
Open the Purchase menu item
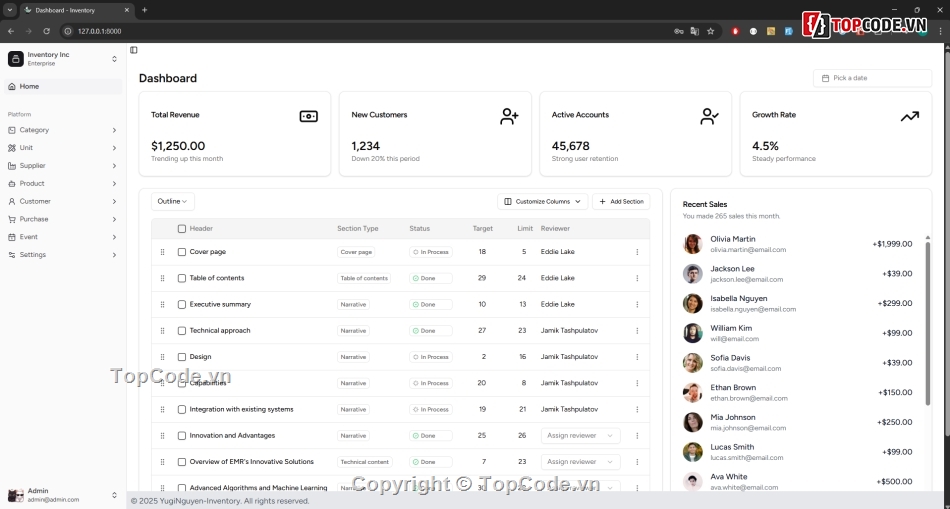(63, 219)
